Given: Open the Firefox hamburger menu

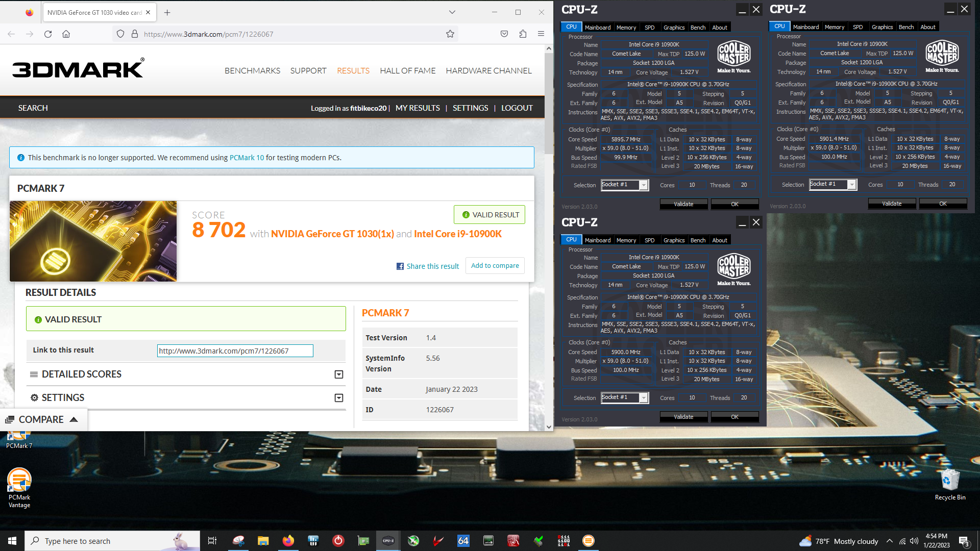Looking at the screenshot, I should pos(541,34).
